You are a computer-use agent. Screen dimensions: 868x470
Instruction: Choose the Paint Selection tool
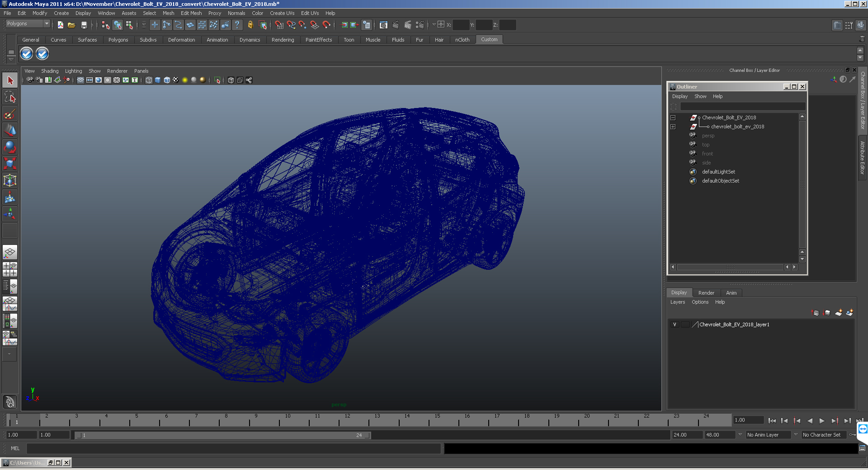click(10, 113)
